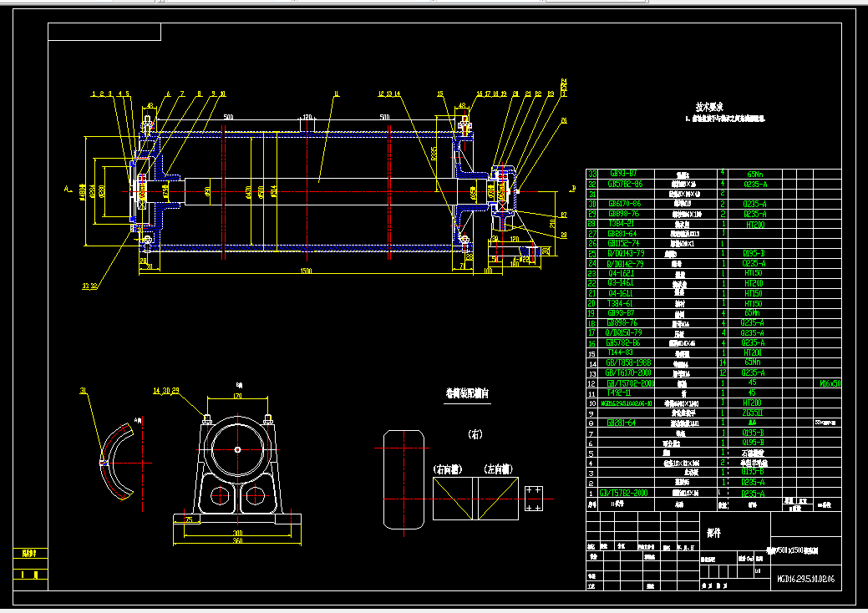Click the 14 30 29 callout label

point(166,391)
